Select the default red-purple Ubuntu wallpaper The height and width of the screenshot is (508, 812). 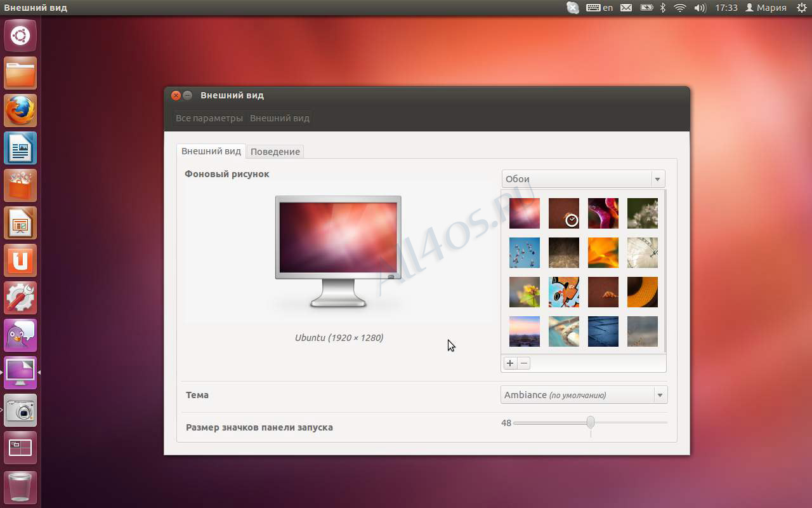[525, 213]
